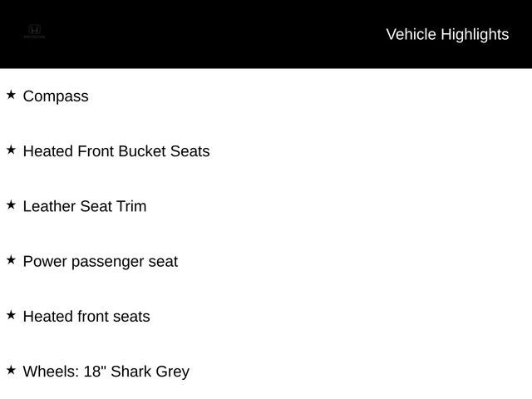Click the word Wheels: in the last highlight
Viewport: 532px width, 399px height.
[x=52, y=372]
